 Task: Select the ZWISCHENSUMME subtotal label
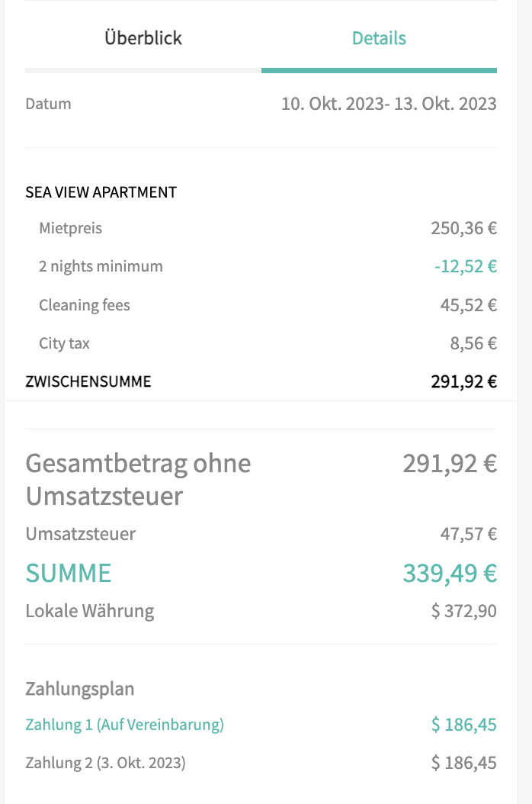click(88, 381)
